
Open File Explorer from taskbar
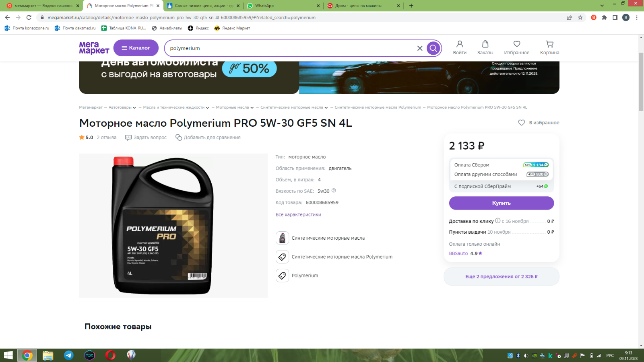coord(48,355)
